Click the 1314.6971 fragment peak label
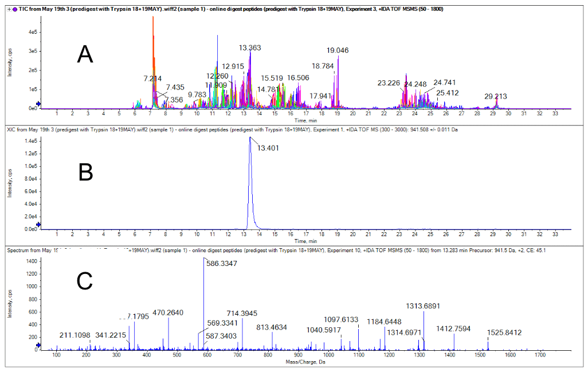Viewport: 588px width, 372px height. coord(404,332)
